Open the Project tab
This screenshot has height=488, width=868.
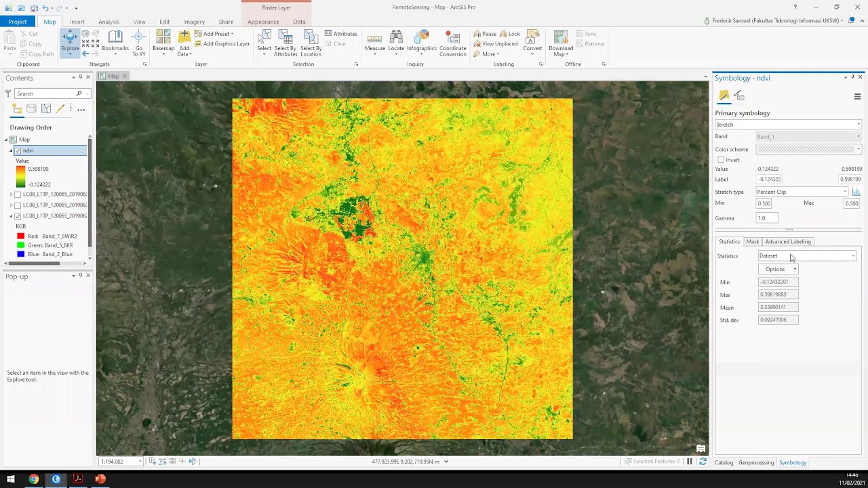pyautogui.click(x=18, y=22)
